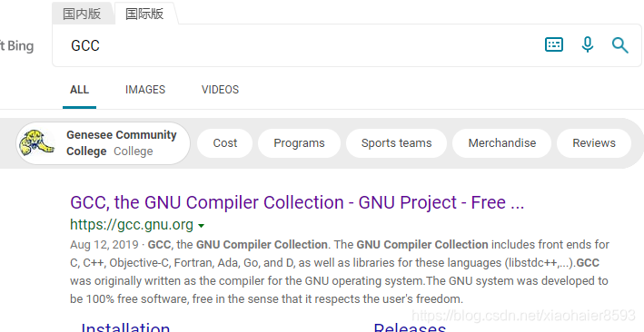This screenshot has width=644, height=332.
Task: Click the Programs filter chip
Action: tap(299, 143)
